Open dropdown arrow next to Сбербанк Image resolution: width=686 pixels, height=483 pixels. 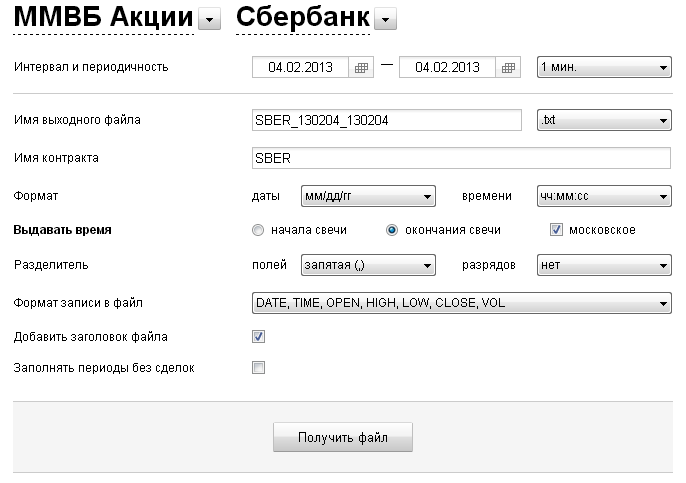click(x=385, y=19)
